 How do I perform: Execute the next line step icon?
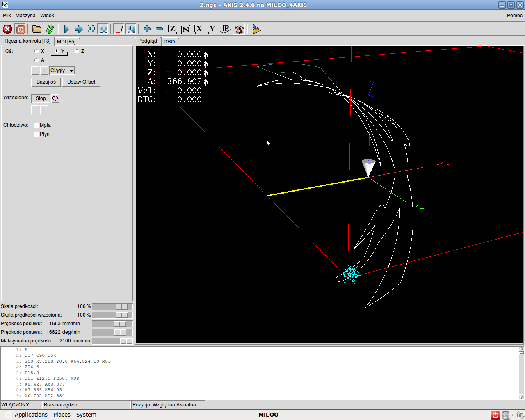tap(79, 29)
